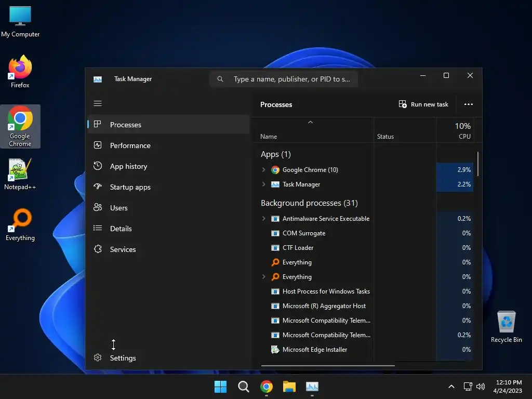Go to the Users page
The height and width of the screenshot is (399, 532).
click(x=169, y=208)
